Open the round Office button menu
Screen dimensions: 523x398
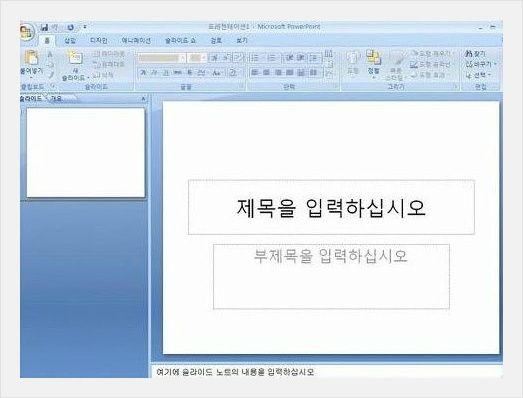click(x=27, y=33)
